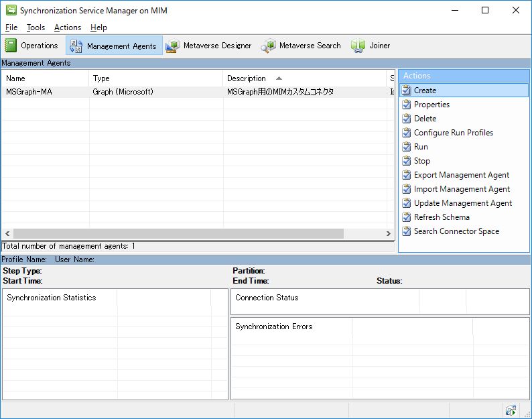Click Configure Run Profiles action
Screen dimensions: 532x419
coord(453,133)
